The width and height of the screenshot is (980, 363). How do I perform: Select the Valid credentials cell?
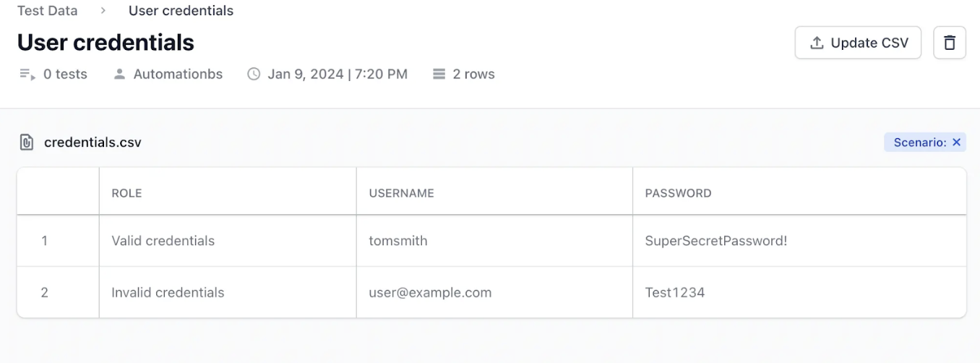pos(163,241)
